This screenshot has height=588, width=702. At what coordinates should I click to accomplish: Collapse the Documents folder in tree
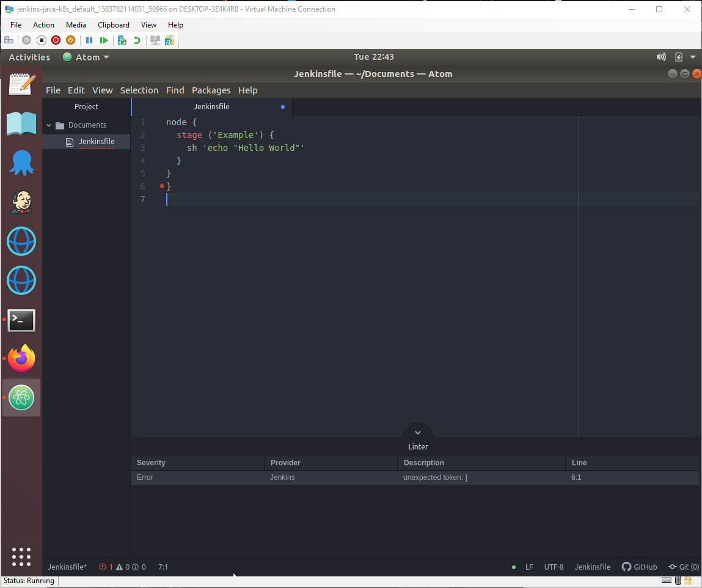click(49, 125)
